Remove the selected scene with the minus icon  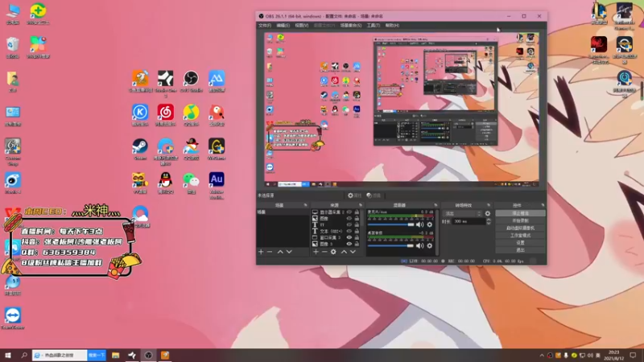[270, 252]
